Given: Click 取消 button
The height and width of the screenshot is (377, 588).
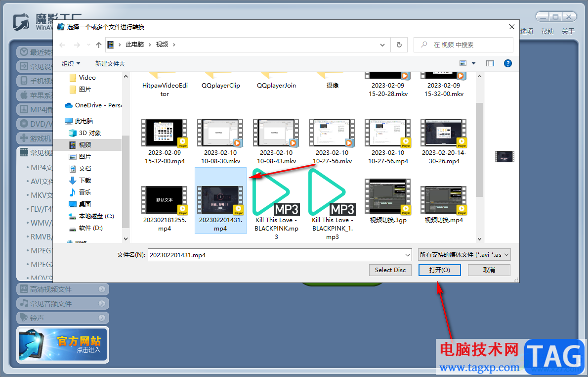Looking at the screenshot, I should pos(489,270).
